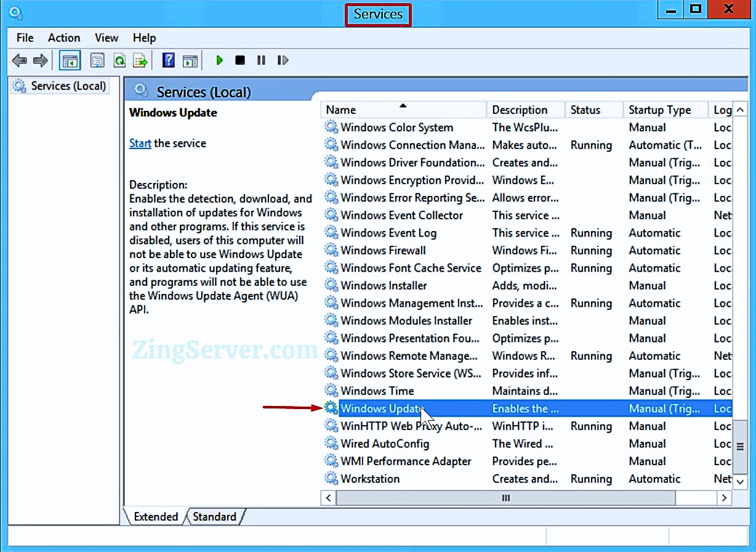Screen dimensions: 756x552
Task: Click the Stop Service toolbar icon
Action: [x=240, y=60]
